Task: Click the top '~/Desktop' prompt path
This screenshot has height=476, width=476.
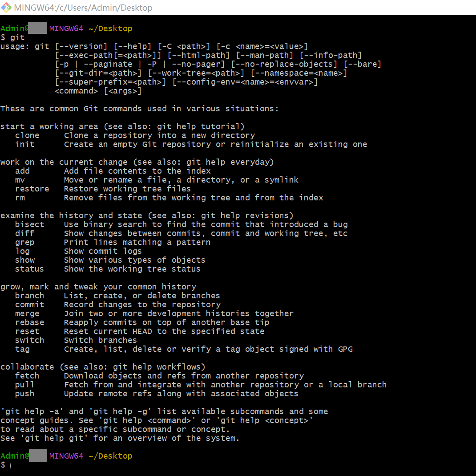Action: pyautogui.click(x=110, y=28)
